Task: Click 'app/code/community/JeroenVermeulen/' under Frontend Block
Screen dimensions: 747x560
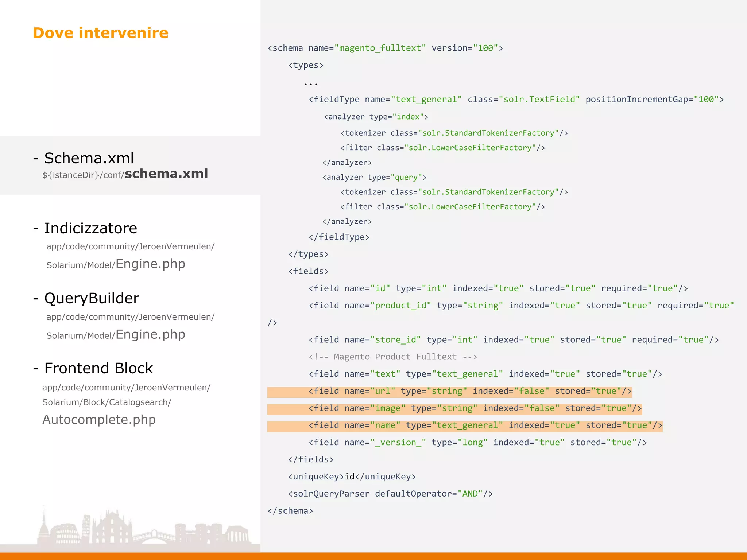Action: coord(126,388)
